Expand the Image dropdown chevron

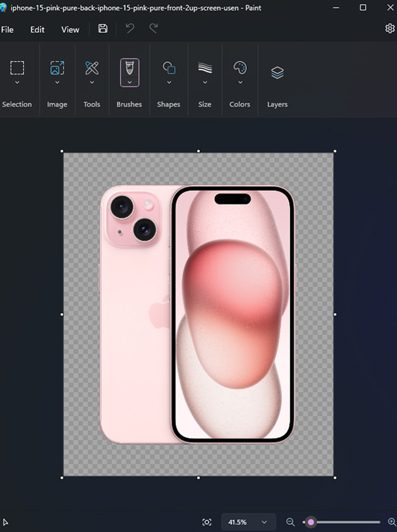pyautogui.click(x=57, y=82)
